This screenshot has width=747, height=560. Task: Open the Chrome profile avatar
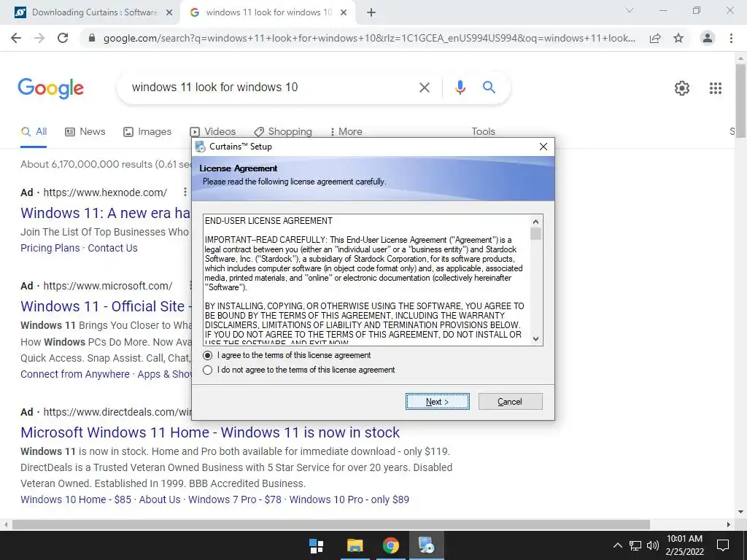coord(708,38)
